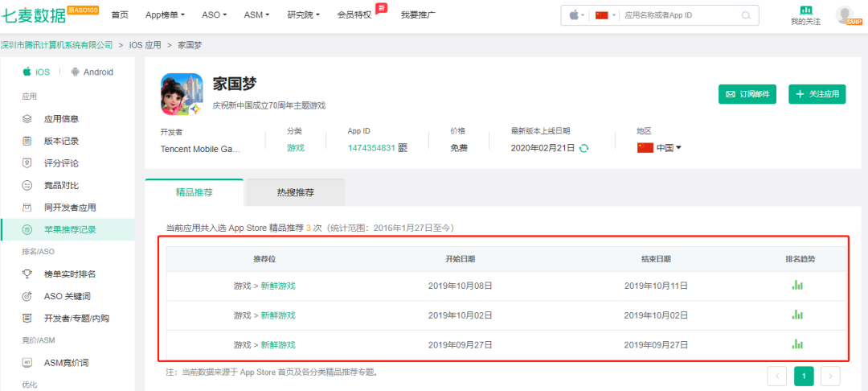Click 新鲜游戏 link in 2019年09月27日 row

(x=278, y=344)
